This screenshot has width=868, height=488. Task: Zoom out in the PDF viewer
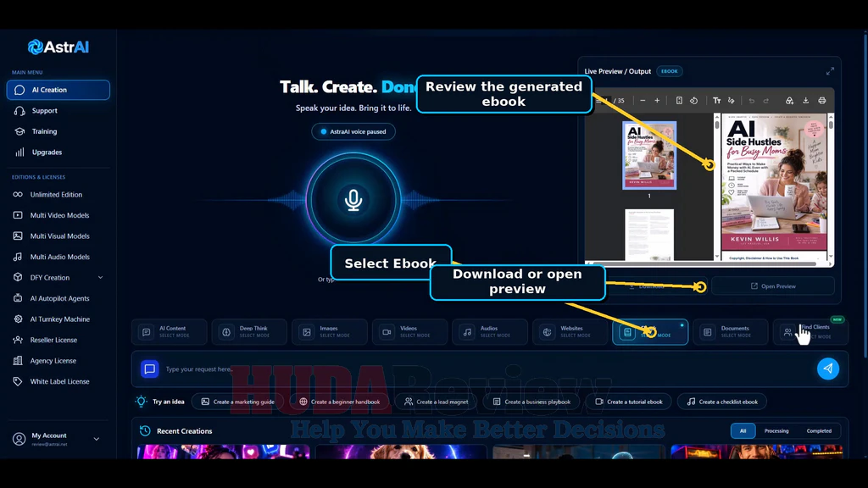click(x=643, y=101)
